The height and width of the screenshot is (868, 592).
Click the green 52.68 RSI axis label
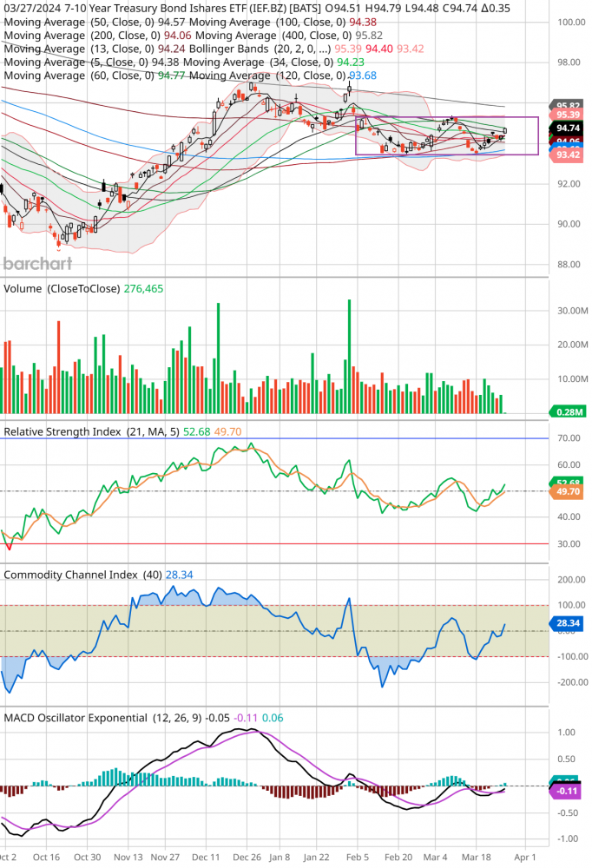[x=569, y=483]
